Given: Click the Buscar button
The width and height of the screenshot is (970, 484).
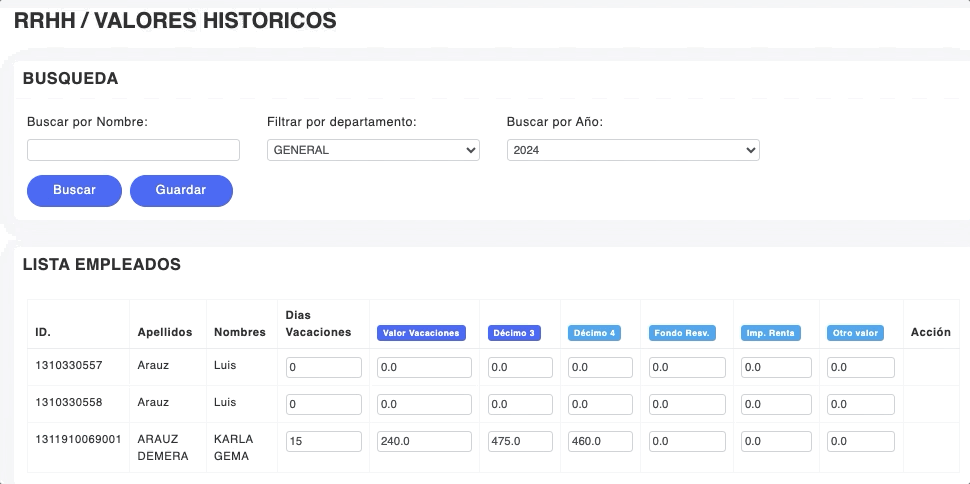Looking at the screenshot, I should tap(74, 190).
